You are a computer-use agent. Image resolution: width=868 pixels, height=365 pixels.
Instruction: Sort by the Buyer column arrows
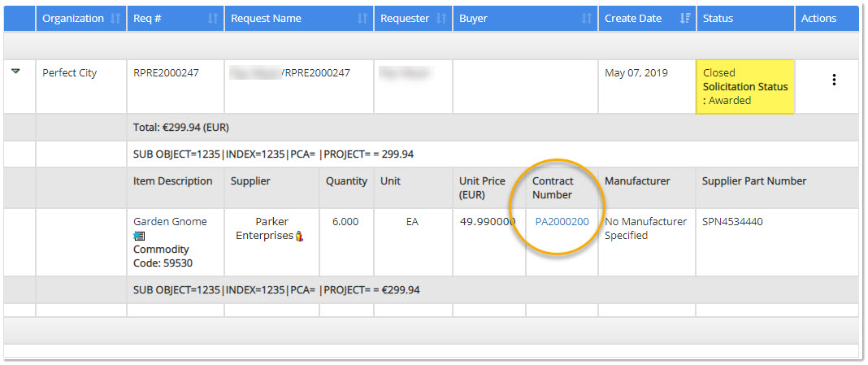coord(587,18)
